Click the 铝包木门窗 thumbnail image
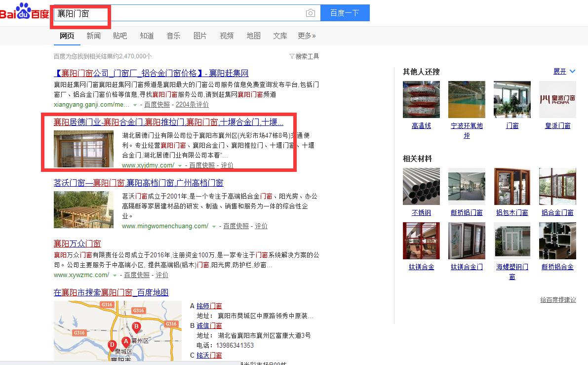The width and height of the screenshot is (588, 365). tap(512, 186)
